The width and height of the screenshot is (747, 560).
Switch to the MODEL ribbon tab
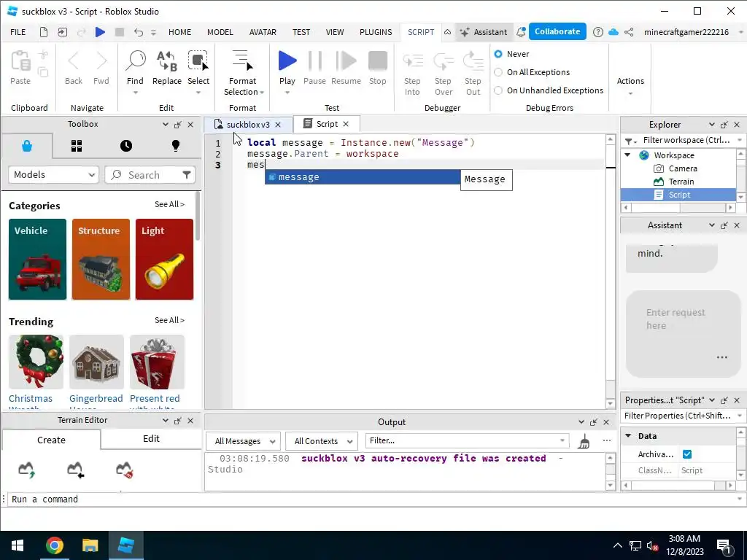tap(220, 32)
